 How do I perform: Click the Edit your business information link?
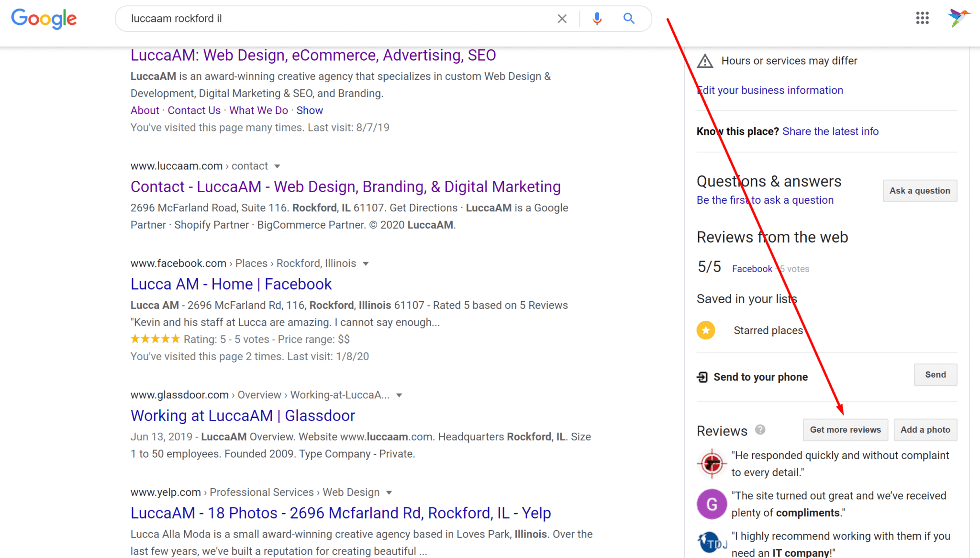pyautogui.click(x=770, y=90)
